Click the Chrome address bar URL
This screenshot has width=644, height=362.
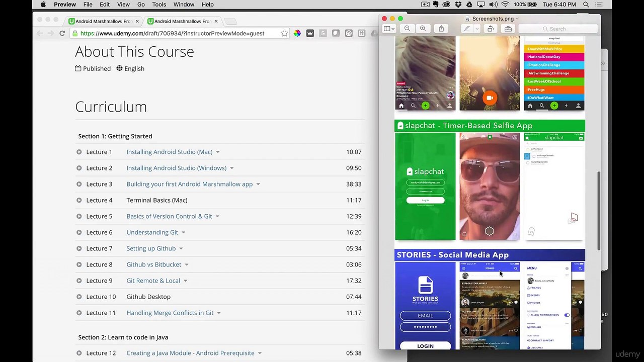click(x=172, y=33)
